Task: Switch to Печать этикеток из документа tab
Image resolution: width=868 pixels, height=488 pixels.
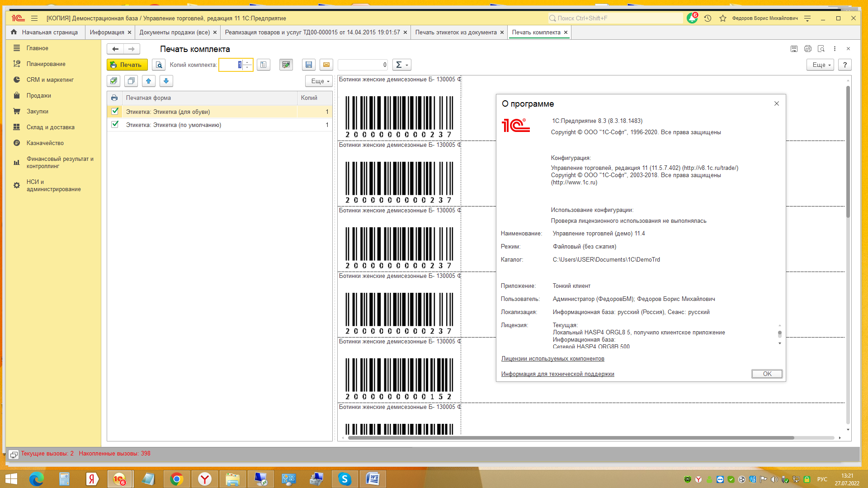Action: [x=456, y=32]
